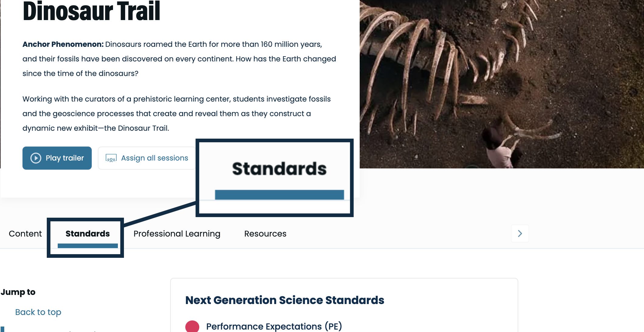Click the Performance Expectations (PE) label

(274, 327)
